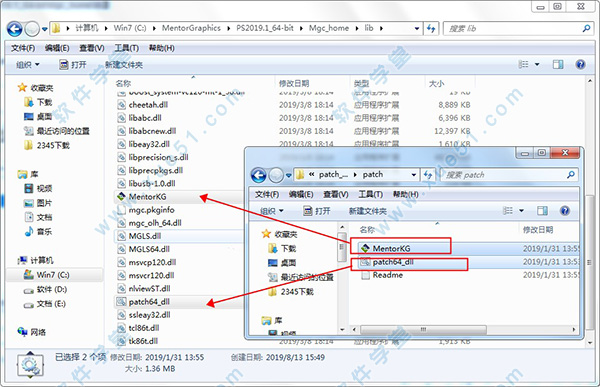Click 新建文件夹 in lib window toolbar

point(124,65)
